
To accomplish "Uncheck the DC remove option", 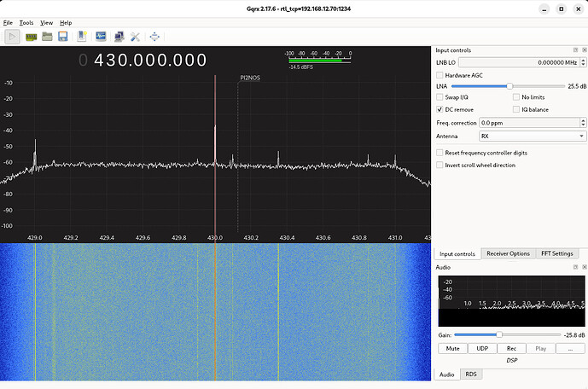I will point(439,109).
